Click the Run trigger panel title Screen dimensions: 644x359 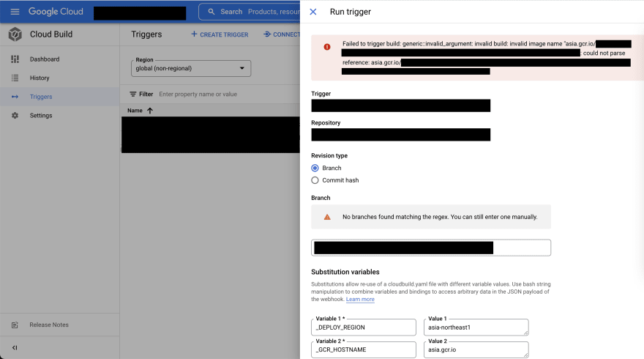pyautogui.click(x=351, y=12)
